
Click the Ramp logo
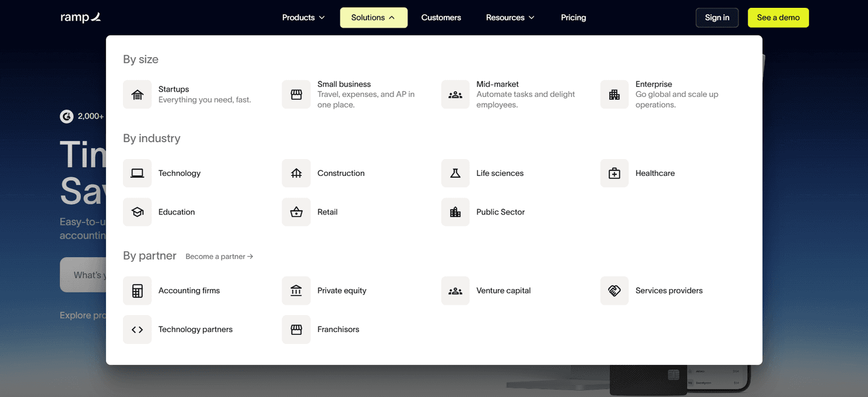81,17
